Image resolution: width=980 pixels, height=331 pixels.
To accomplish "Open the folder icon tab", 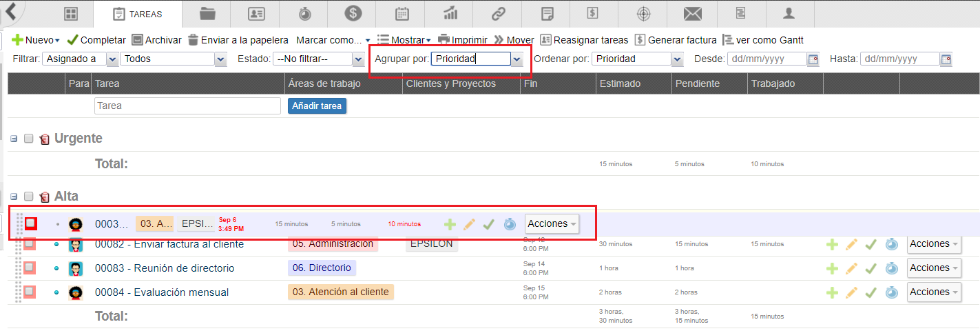I will coord(207,14).
